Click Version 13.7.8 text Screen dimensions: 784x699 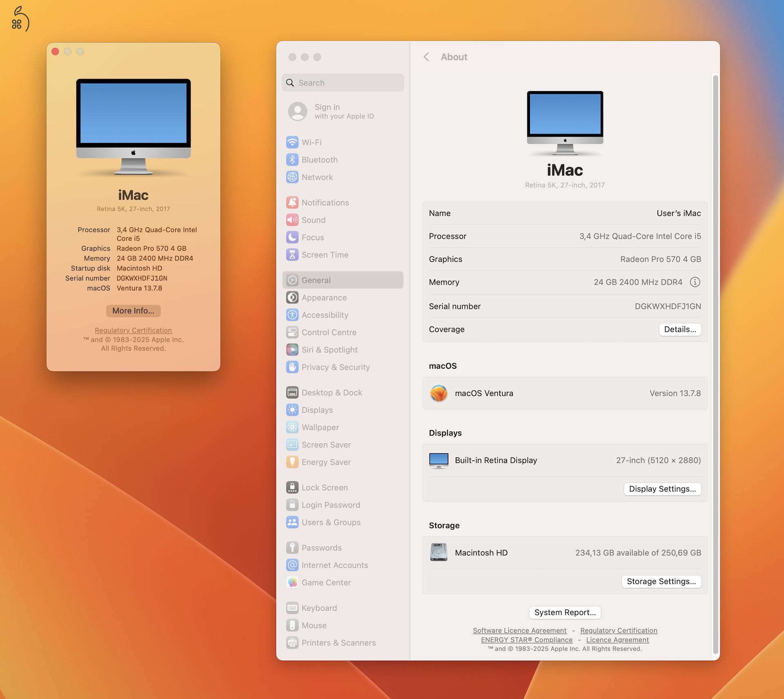(x=675, y=393)
